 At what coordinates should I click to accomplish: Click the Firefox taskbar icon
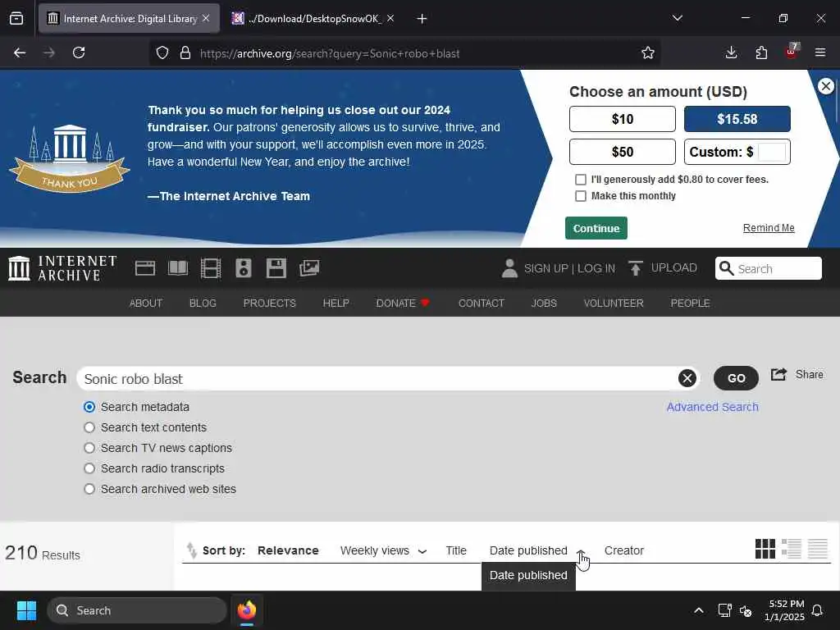click(x=247, y=610)
